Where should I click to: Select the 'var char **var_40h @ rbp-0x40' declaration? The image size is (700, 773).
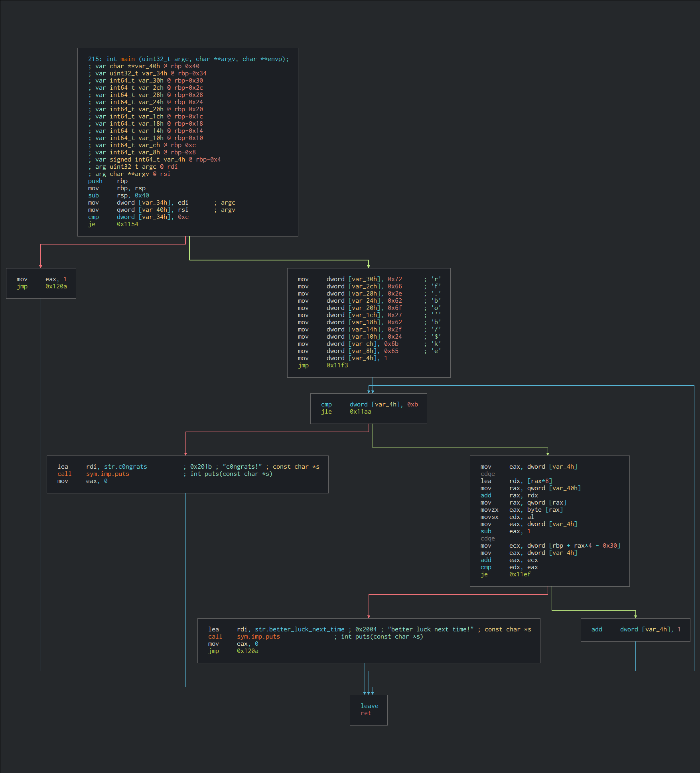click(x=144, y=66)
